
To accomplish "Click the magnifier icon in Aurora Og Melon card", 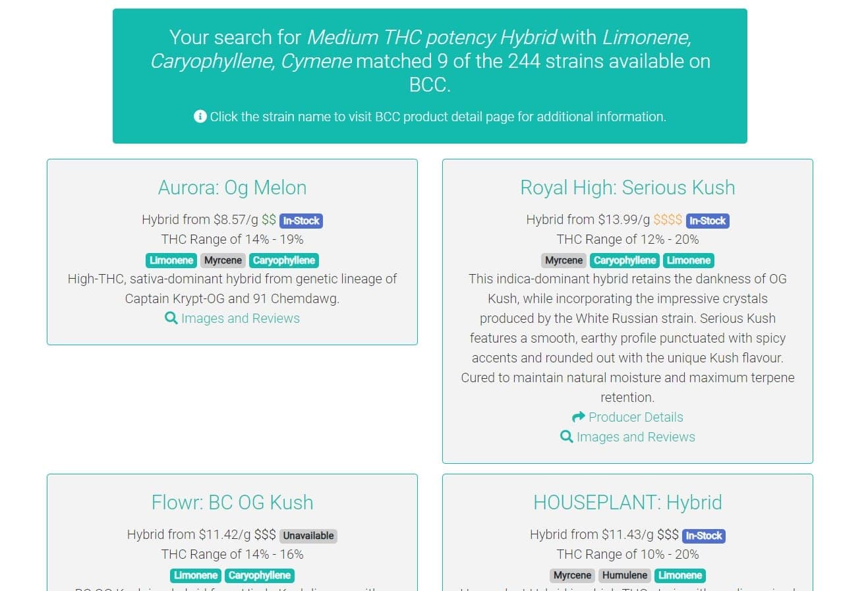I will coord(171,318).
